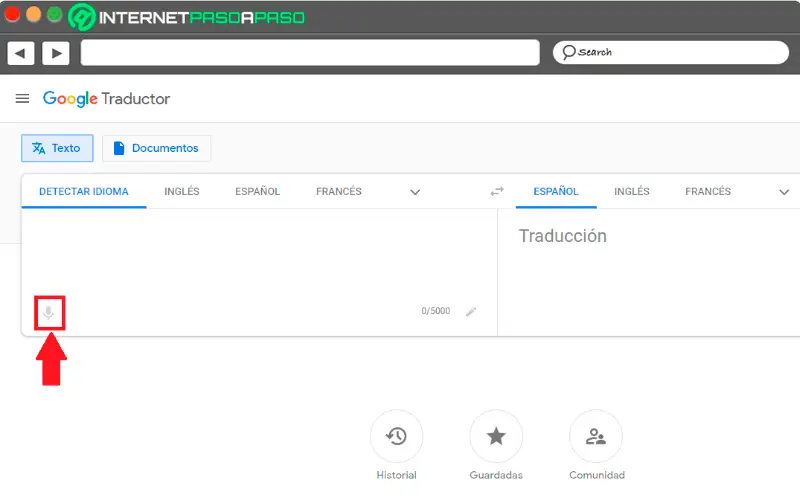Click the translate icon in Texto button
The image size is (800, 500).
[x=39, y=148]
